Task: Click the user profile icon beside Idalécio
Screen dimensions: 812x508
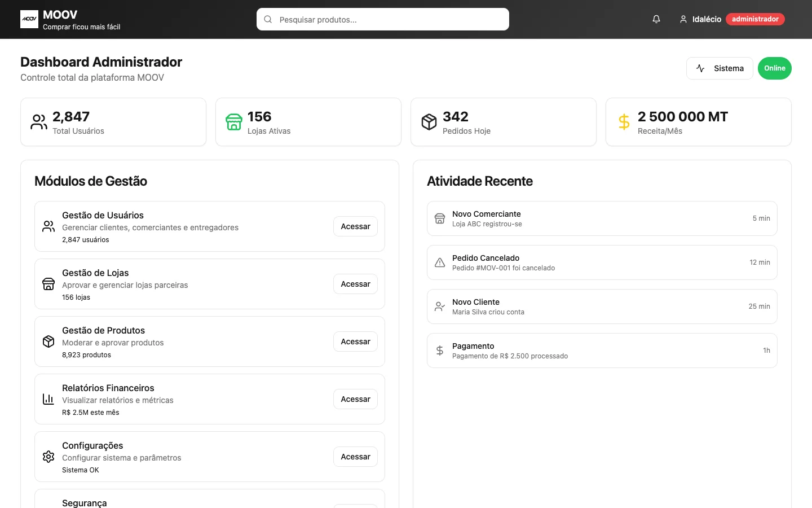Action: (683, 19)
